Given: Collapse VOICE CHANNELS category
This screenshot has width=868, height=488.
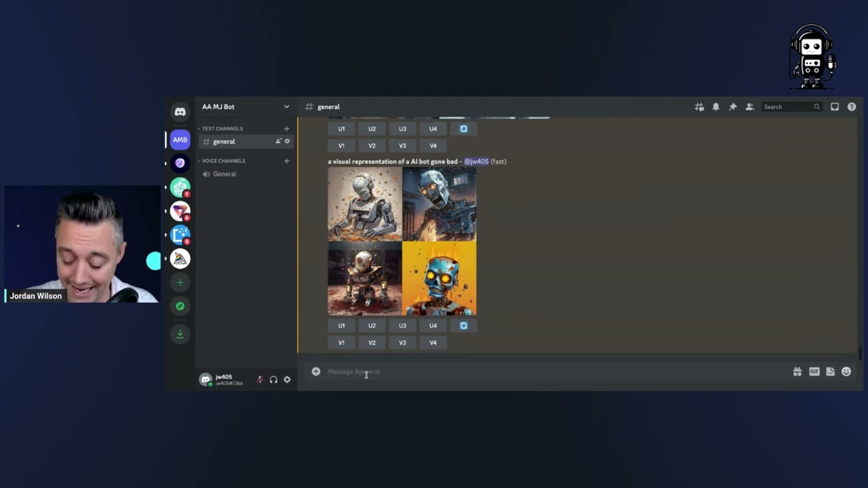Looking at the screenshot, I should click(x=223, y=161).
